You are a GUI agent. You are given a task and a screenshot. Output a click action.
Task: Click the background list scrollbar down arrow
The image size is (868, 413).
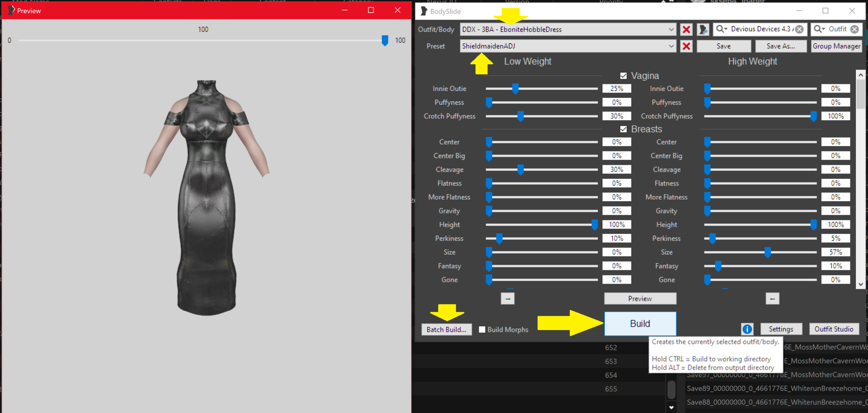click(671, 407)
